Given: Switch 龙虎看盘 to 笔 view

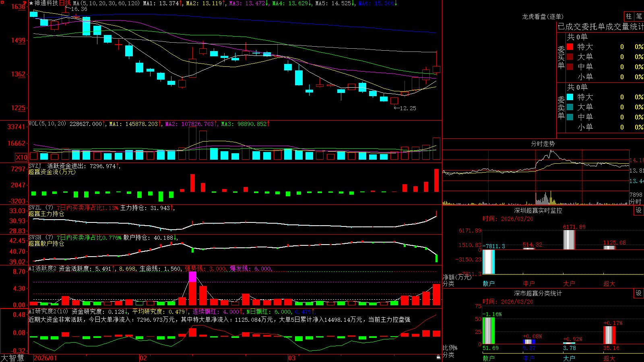Looking at the screenshot, I should (x=639, y=16).
